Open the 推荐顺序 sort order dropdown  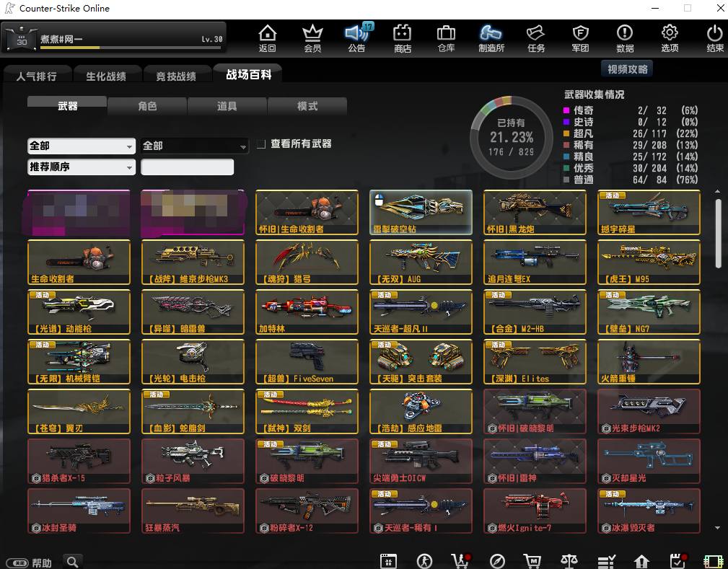pos(82,167)
